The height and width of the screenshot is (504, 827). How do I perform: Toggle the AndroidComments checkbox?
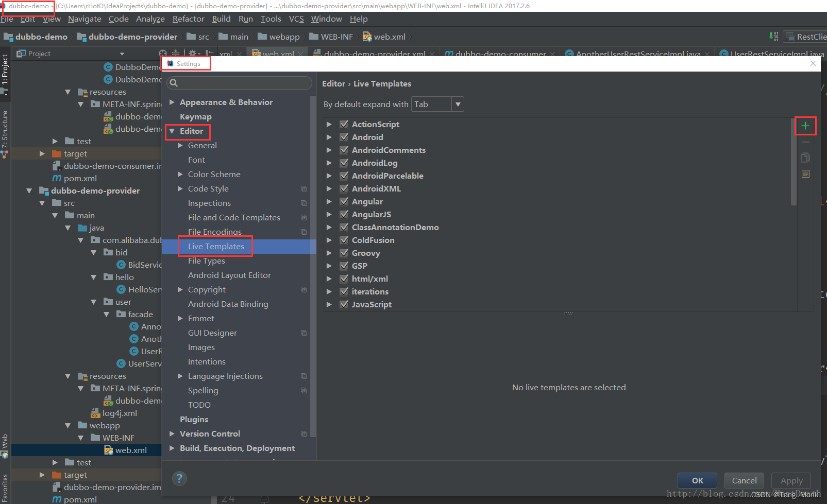pyautogui.click(x=344, y=150)
